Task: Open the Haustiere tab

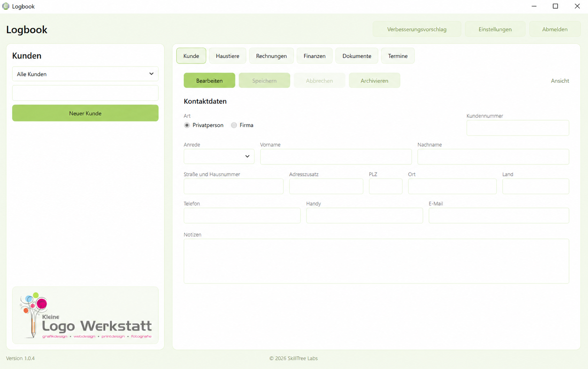Action: 228,56
